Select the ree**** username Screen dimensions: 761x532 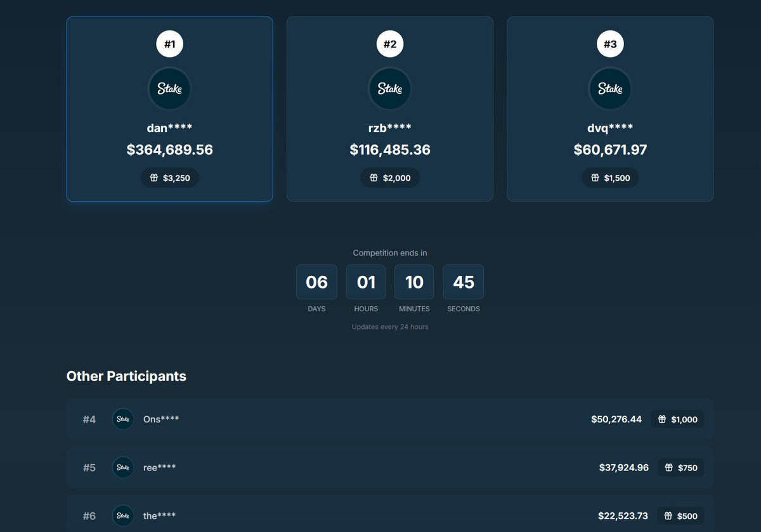click(160, 467)
